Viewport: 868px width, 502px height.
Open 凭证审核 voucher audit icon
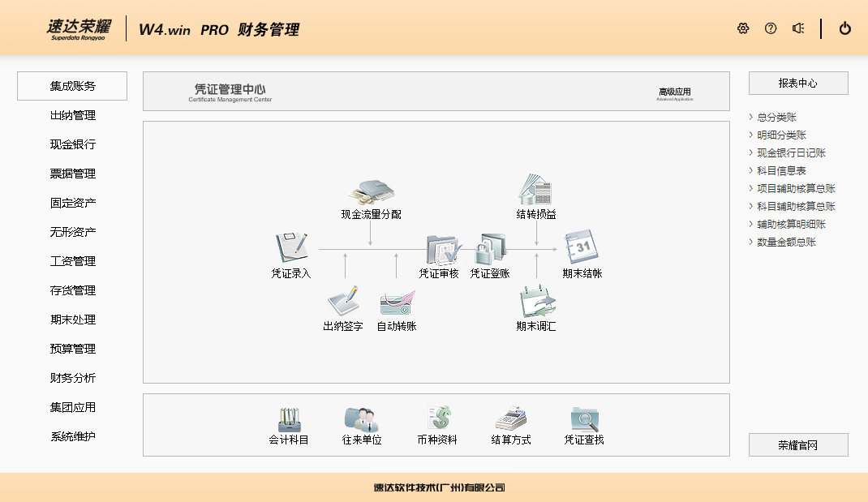point(440,249)
